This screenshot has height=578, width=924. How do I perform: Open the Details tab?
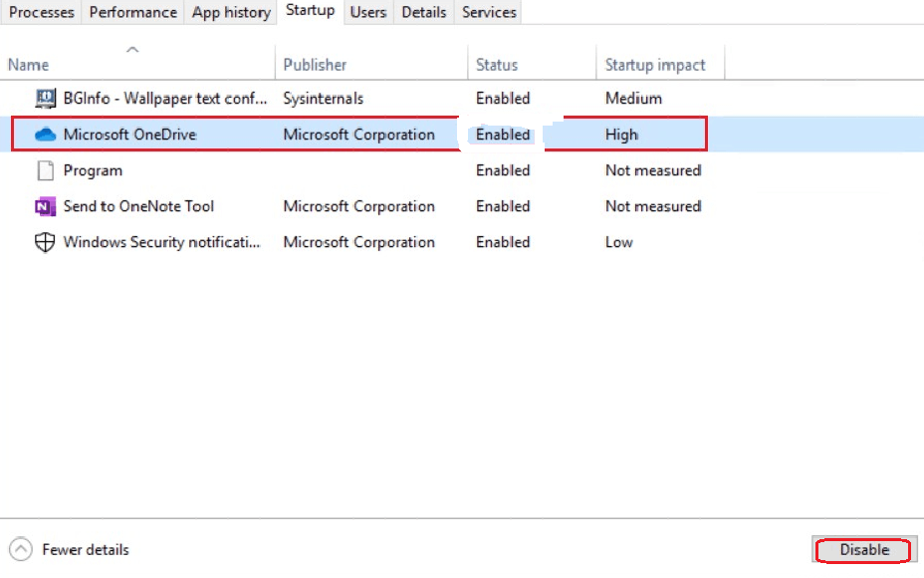pos(424,12)
